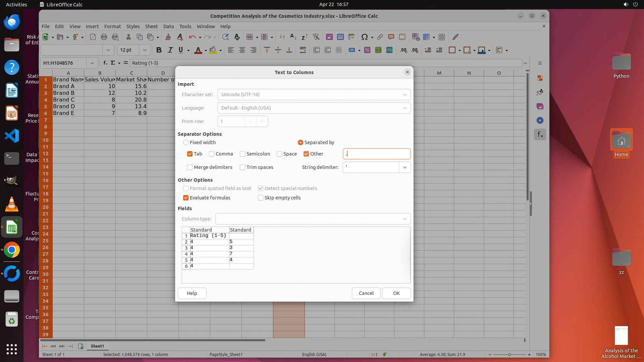The height and width of the screenshot is (362, 644).
Task: Open Chrome from the dock
Action: pos(12,250)
